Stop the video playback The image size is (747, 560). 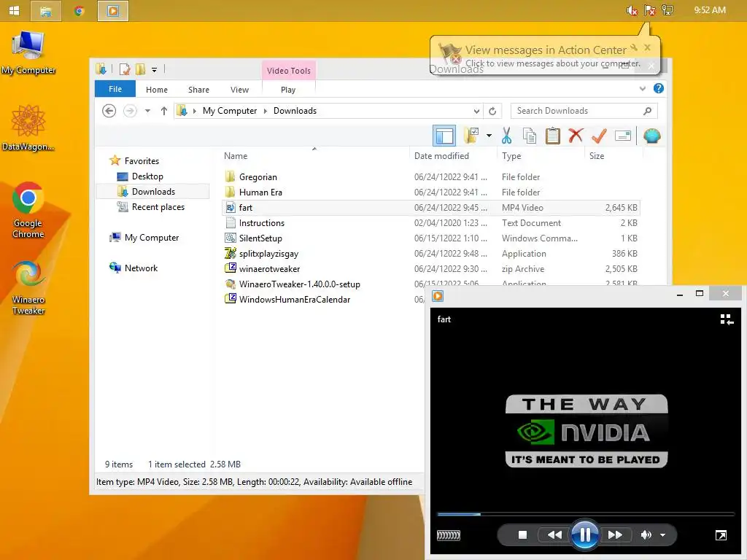[522, 534]
